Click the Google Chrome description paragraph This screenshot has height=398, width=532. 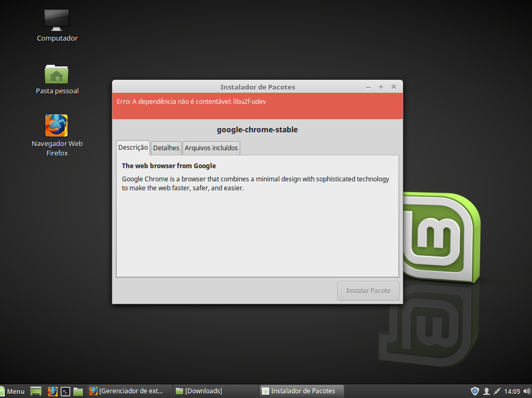click(x=255, y=183)
